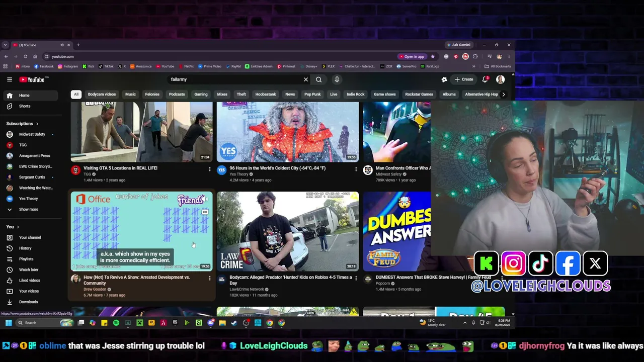Open the Chrome extensions puzzle icon
Image resolution: width=644 pixels, height=362 pixels.
pyautogui.click(x=475, y=56)
